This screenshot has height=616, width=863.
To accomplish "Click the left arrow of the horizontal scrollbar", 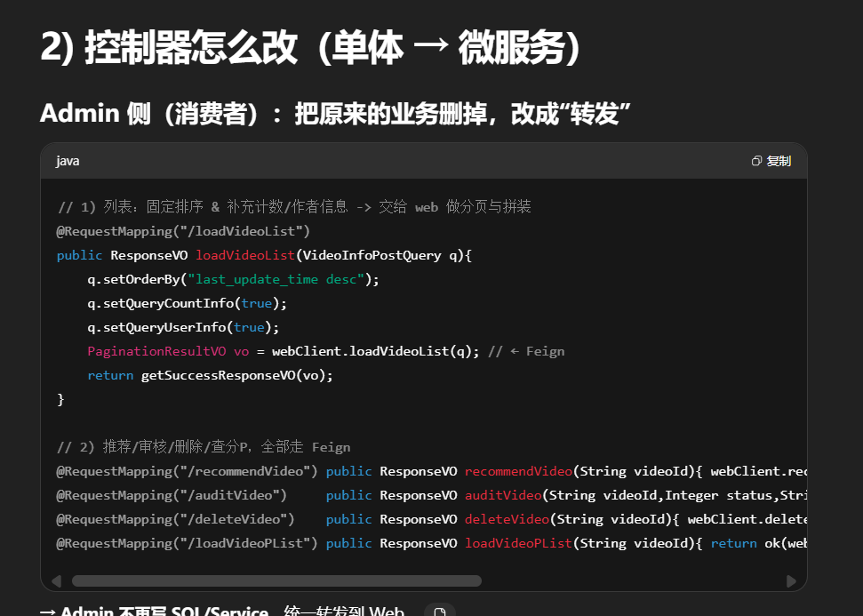I will point(57,581).
